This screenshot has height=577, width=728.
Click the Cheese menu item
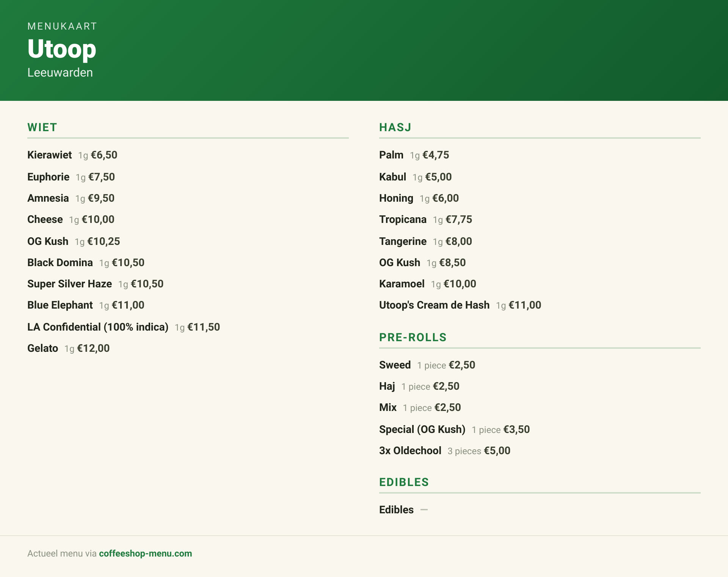(x=45, y=220)
